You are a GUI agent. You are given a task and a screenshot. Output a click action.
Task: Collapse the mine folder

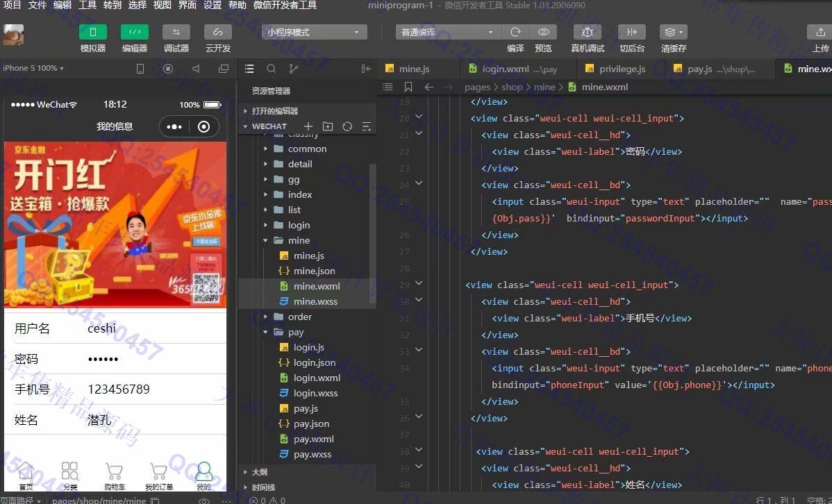tap(299, 240)
